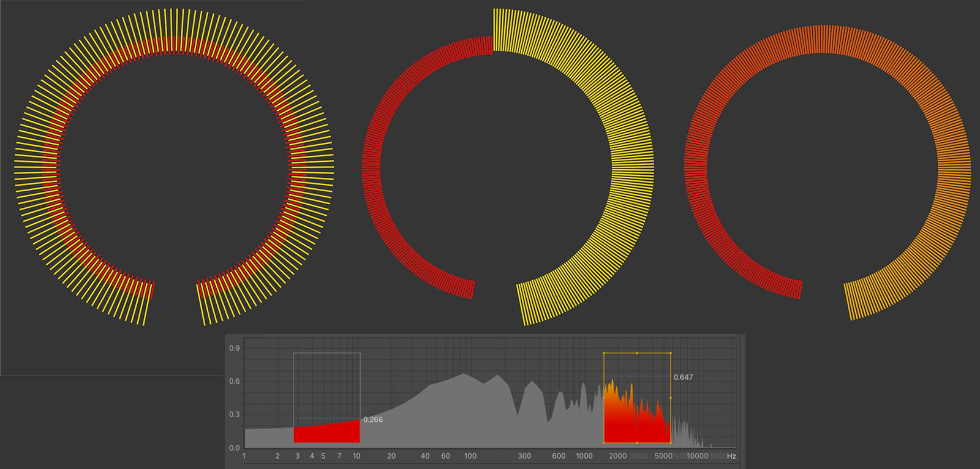This screenshot has height=469, width=980.
Task: Click the bottom-right handle of the yellow probe
Action: (671, 442)
